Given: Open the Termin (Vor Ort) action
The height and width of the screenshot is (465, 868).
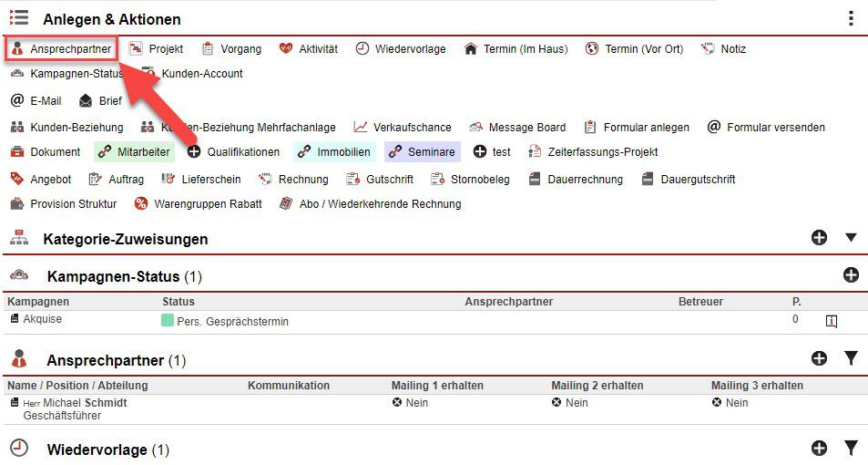Looking at the screenshot, I should (x=634, y=49).
